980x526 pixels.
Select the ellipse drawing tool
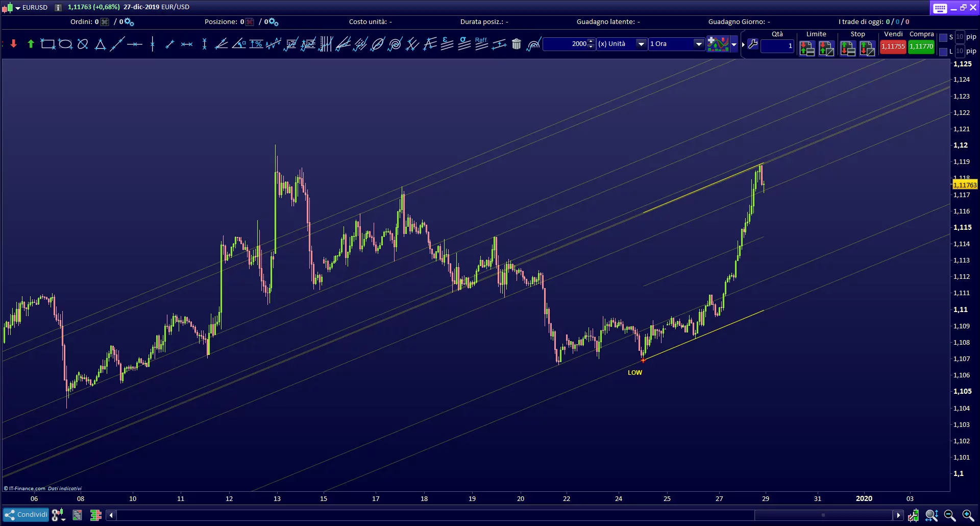click(65, 44)
